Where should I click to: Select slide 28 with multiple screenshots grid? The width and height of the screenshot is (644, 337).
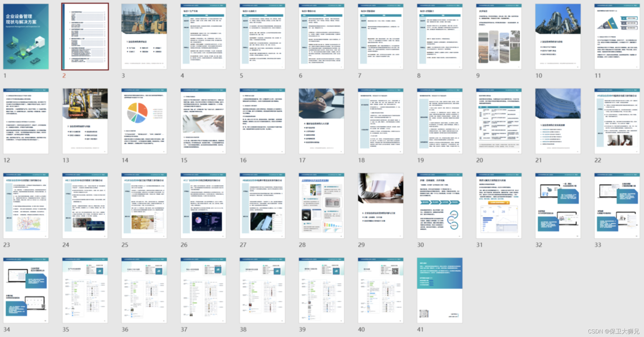(x=321, y=206)
